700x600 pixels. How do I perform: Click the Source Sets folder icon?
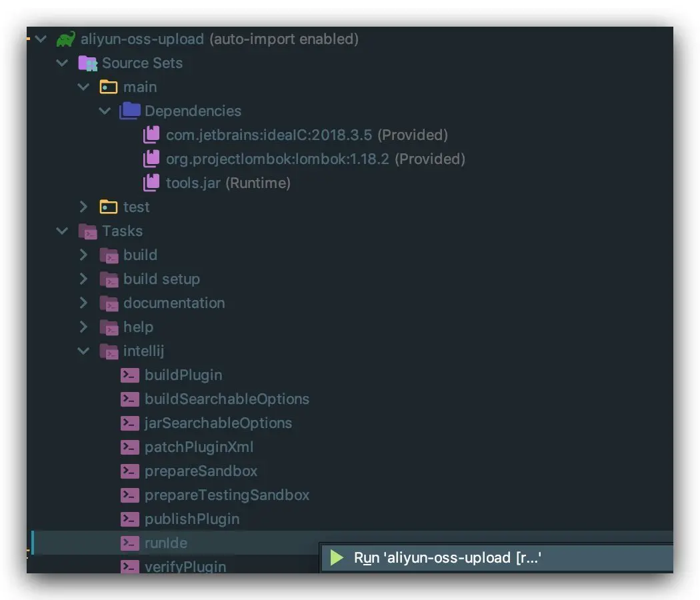click(x=87, y=63)
